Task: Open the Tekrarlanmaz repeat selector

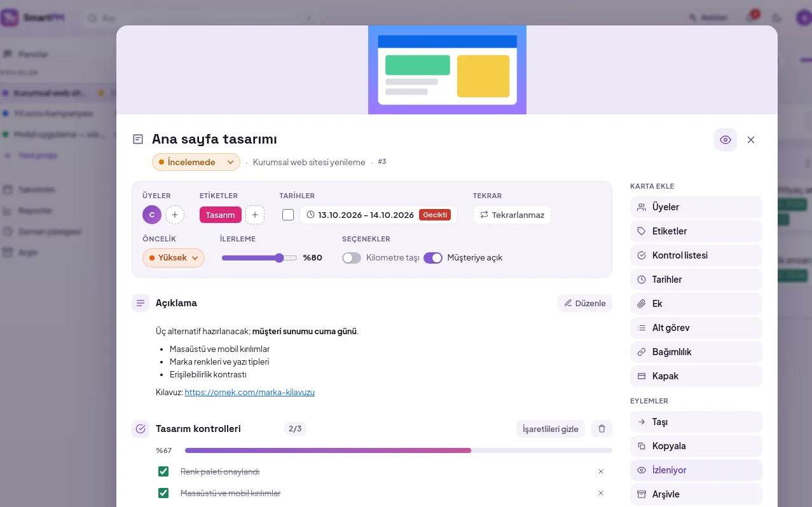Action: click(x=512, y=215)
